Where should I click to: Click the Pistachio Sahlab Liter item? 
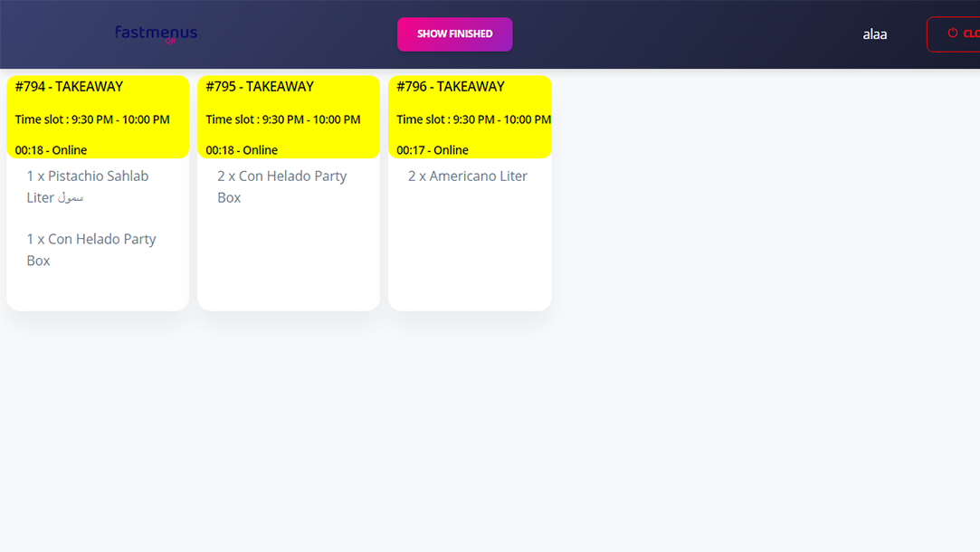coord(88,176)
